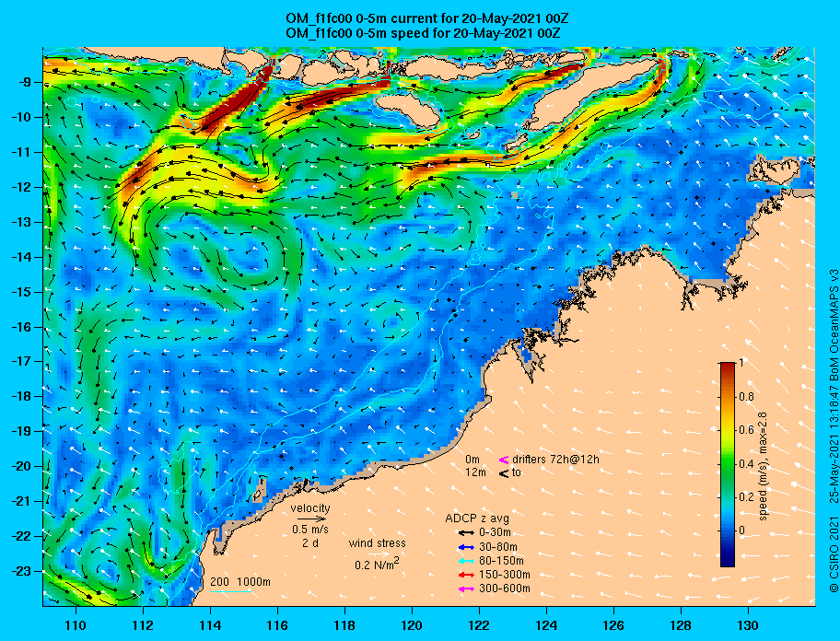Click the speed colorbar

tap(728, 464)
